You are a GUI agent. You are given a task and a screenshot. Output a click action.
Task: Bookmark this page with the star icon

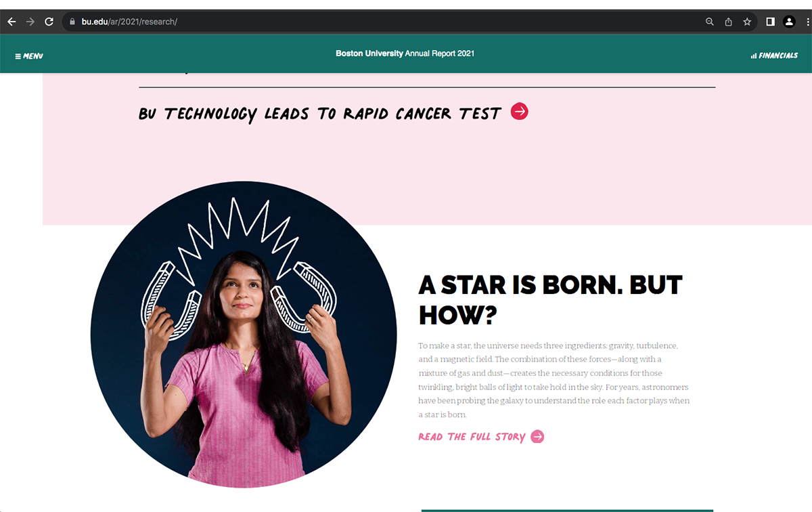(747, 22)
